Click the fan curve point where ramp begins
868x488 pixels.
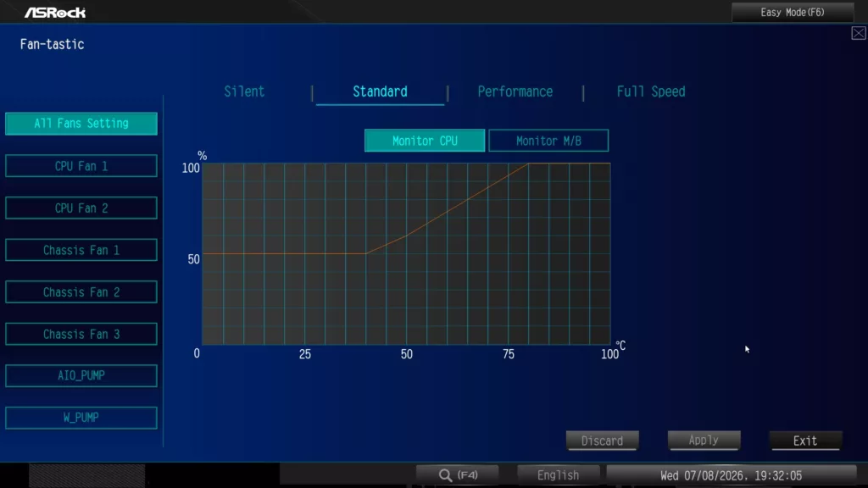coord(365,253)
